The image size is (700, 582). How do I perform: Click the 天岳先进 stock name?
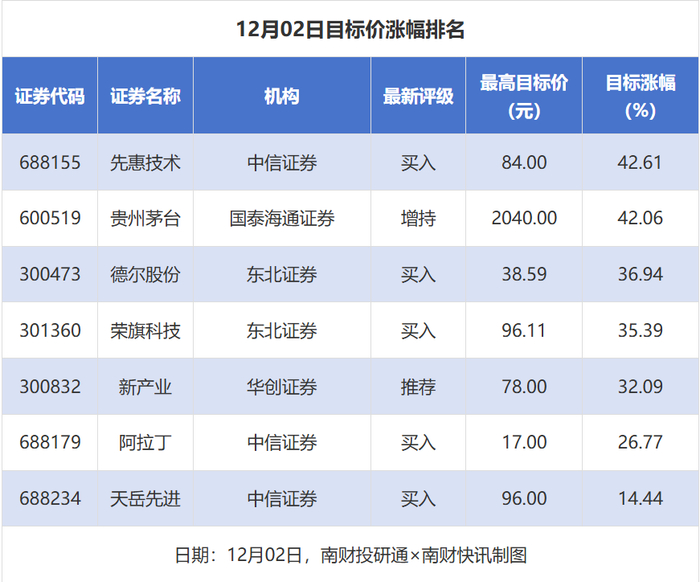coord(146,499)
